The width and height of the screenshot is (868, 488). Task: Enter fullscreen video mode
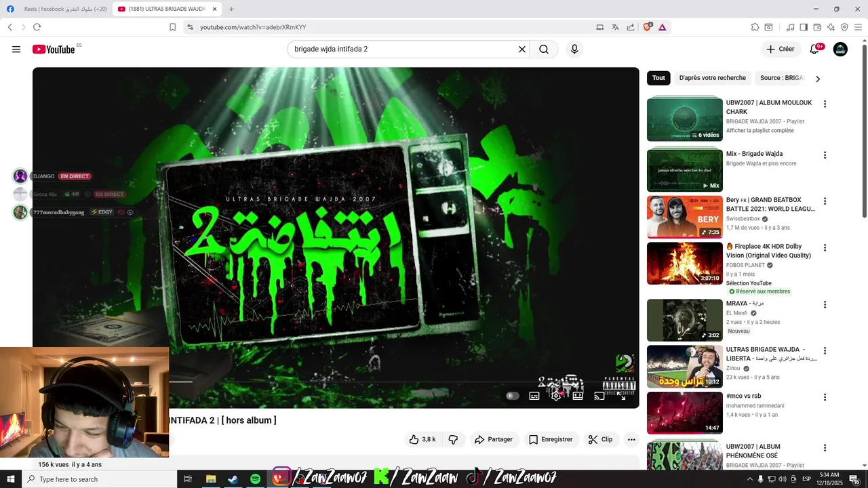[621, 396]
